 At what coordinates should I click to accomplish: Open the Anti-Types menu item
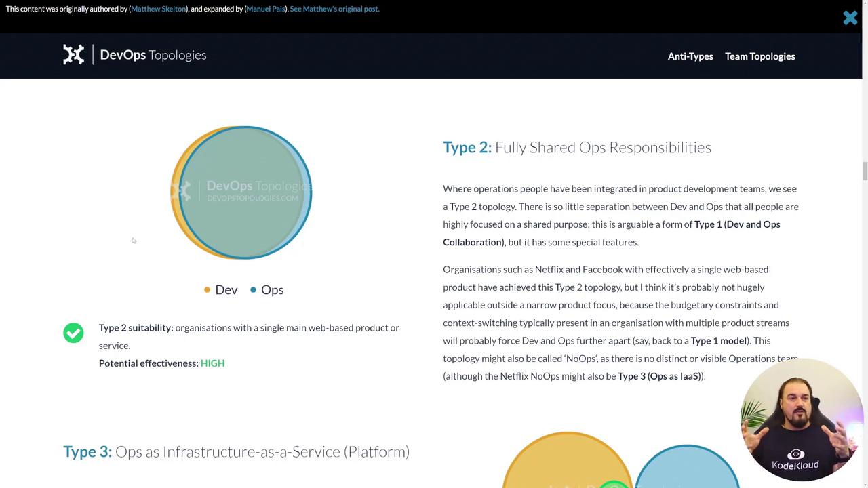(x=690, y=56)
